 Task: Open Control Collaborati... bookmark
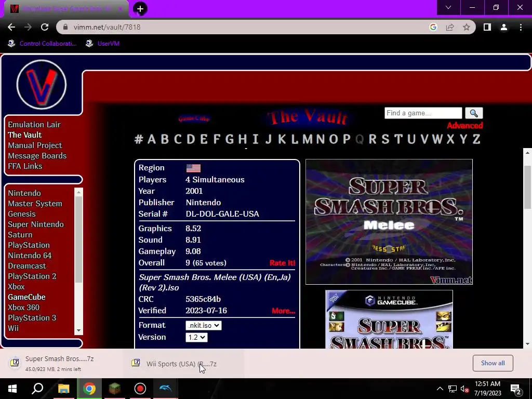point(43,44)
